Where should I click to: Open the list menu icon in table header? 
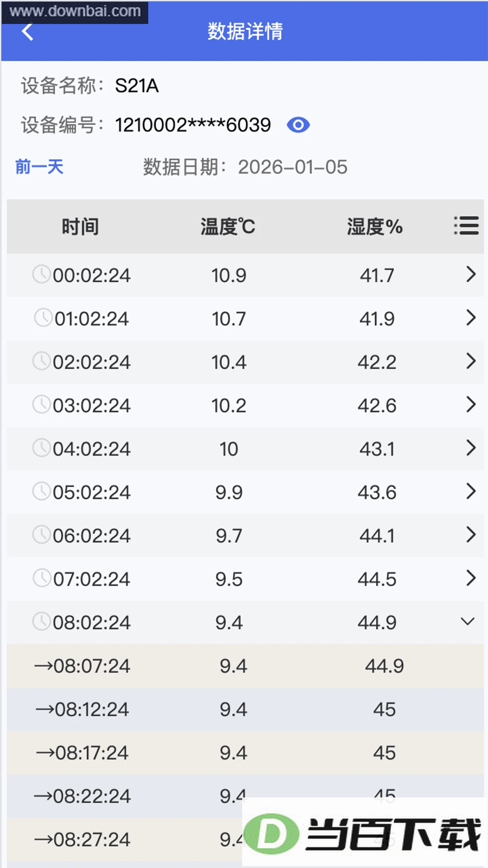click(x=466, y=226)
